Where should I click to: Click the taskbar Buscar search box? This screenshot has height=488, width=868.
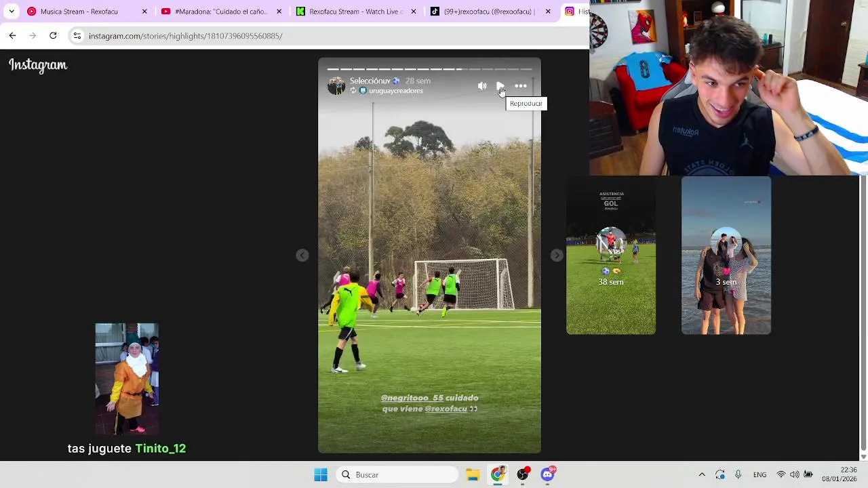(397, 474)
